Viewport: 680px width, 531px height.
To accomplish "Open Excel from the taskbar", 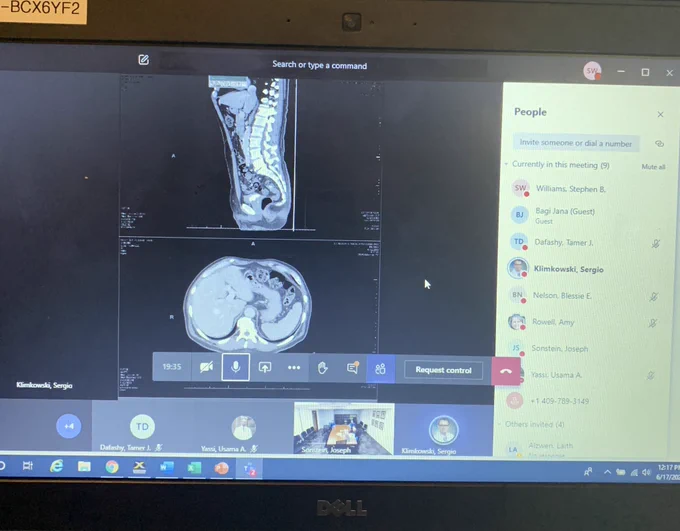I will point(194,468).
